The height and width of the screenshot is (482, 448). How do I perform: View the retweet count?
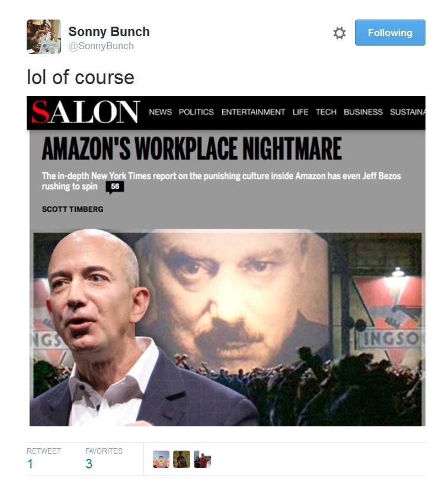pos(30,464)
